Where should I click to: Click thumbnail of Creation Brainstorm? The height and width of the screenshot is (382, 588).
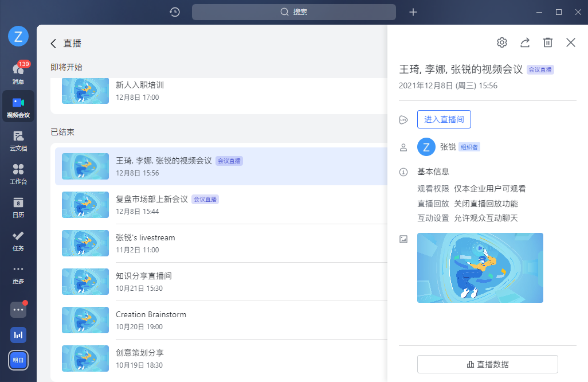coord(85,320)
